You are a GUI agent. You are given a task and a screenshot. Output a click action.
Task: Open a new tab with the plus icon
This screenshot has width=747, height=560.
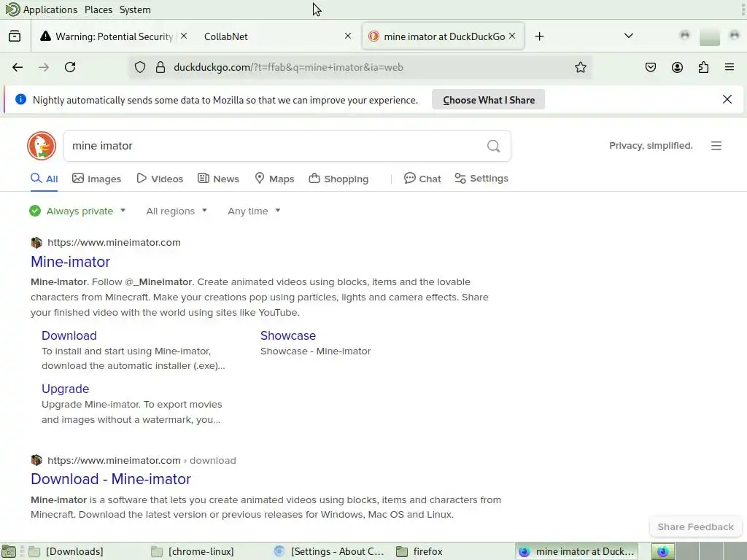[539, 36]
